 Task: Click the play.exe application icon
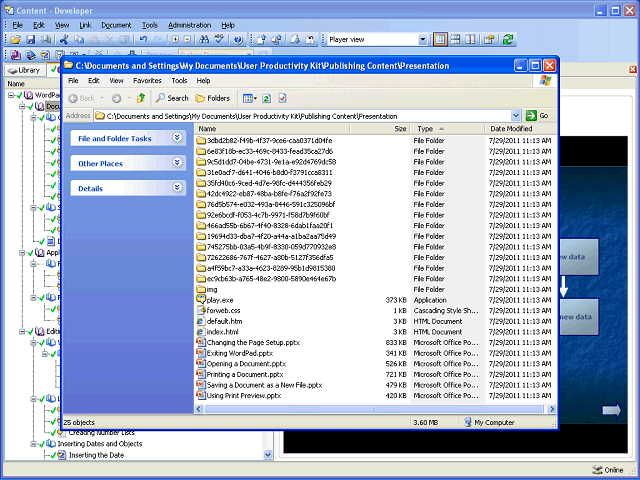[x=200, y=300]
